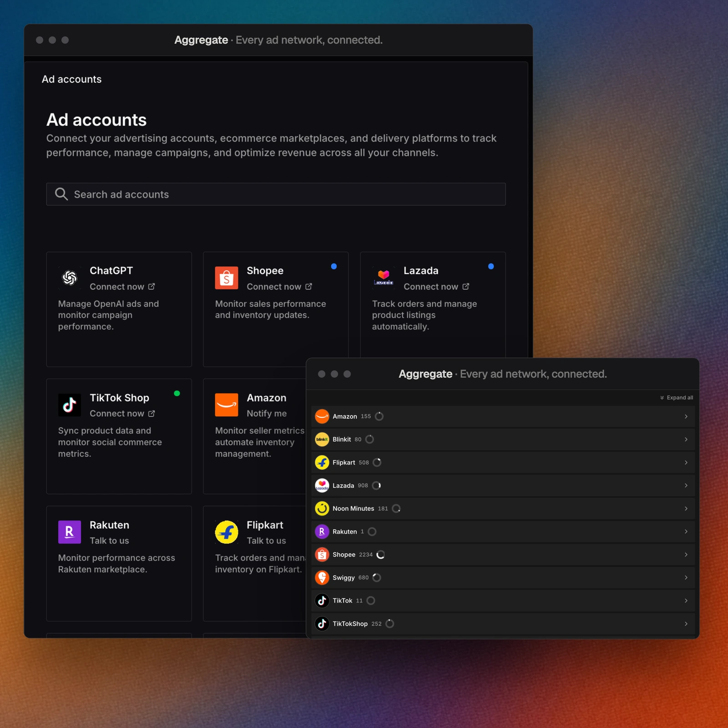Click Noon Minutes round logo in list

[x=322, y=508]
